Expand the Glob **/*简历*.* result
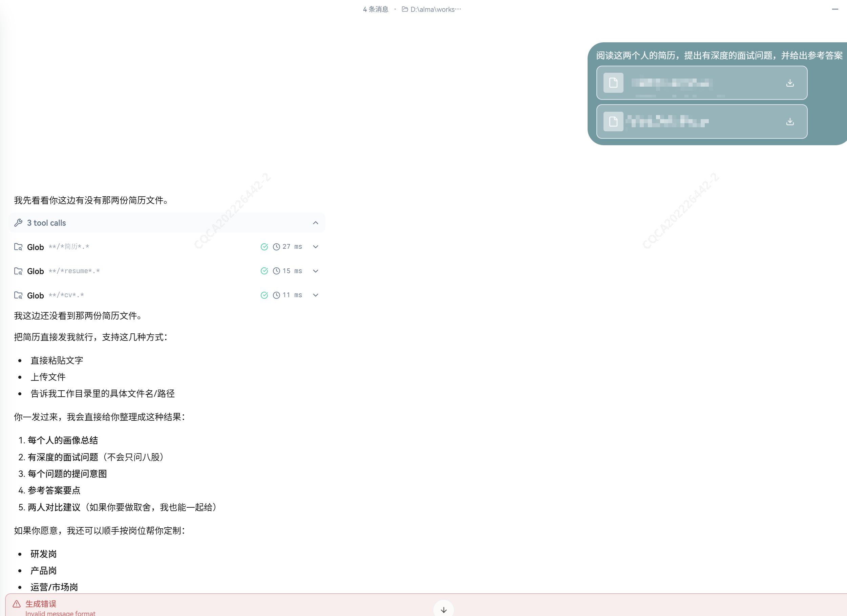 [316, 247]
